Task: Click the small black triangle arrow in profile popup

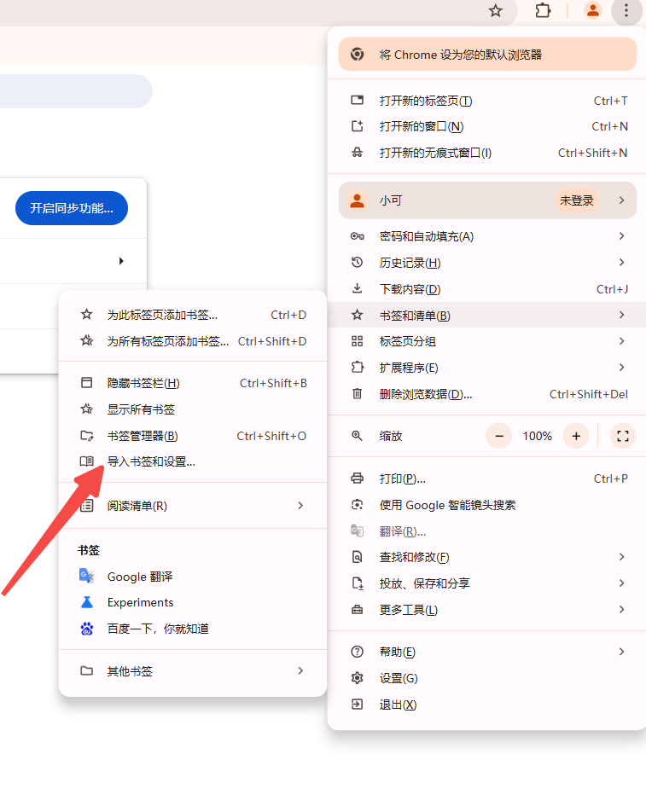Action: (121, 261)
